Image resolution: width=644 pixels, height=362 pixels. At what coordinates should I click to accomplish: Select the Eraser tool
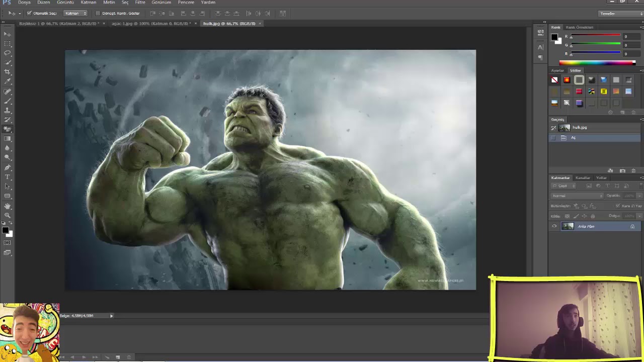tap(8, 129)
